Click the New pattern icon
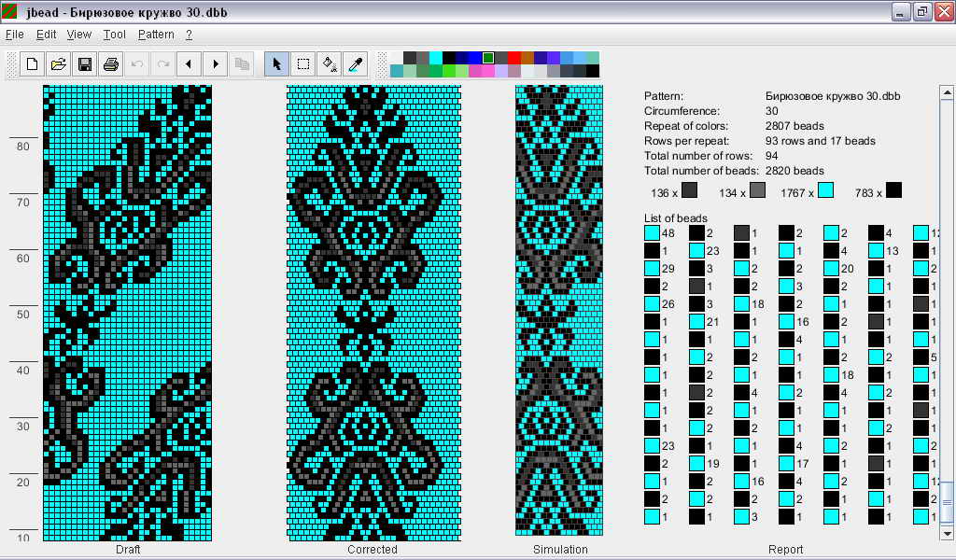This screenshot has width=956, height=560. point(33,64)
